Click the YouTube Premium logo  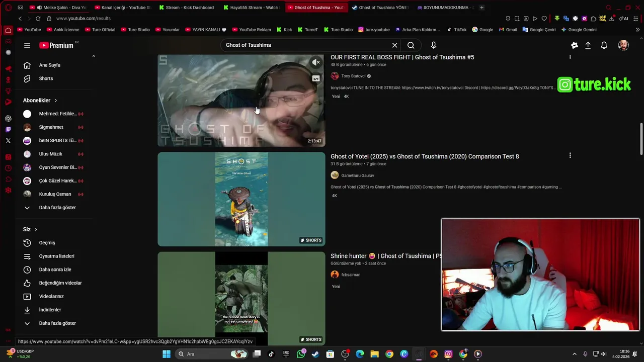(57, 45)
